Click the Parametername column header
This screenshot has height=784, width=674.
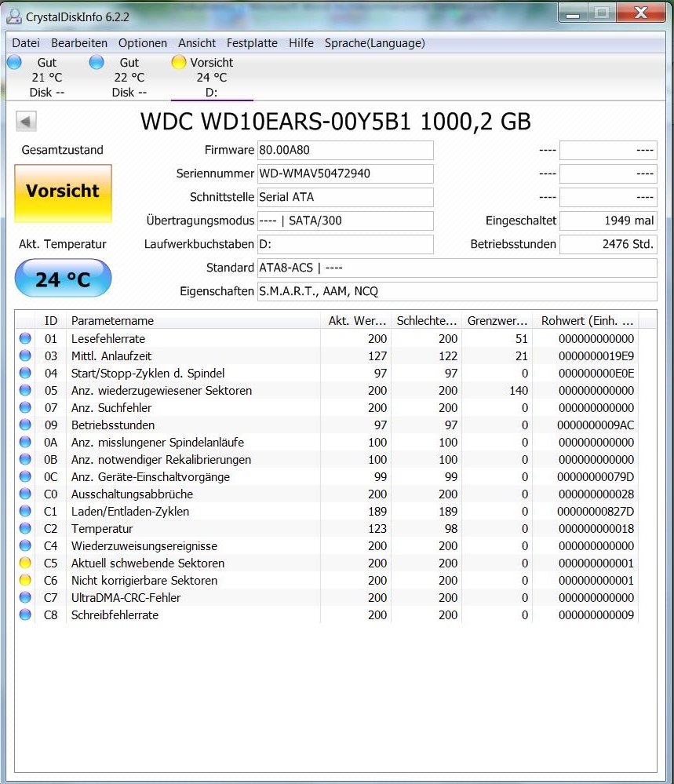[193, 320]
